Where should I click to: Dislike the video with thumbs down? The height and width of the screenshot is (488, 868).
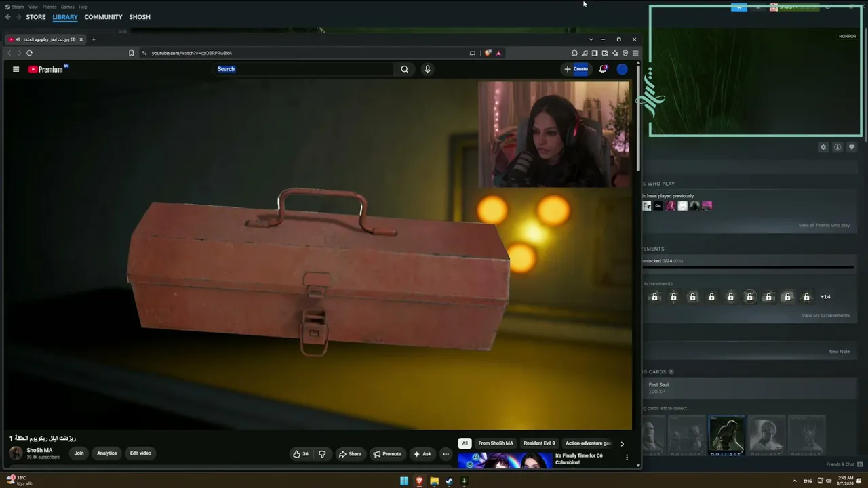[x=322, y=454]
